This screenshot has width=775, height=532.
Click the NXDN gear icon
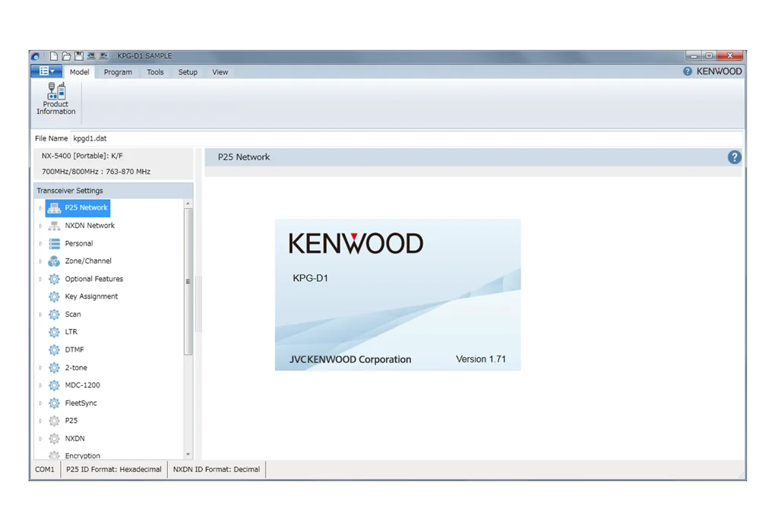click(x=55, y=439)
